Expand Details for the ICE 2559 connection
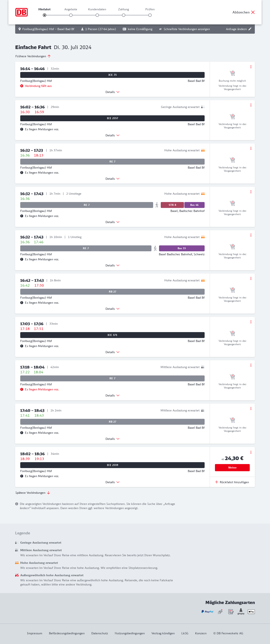Viewport: 270px width, 644px height. [x=112, y=482]
